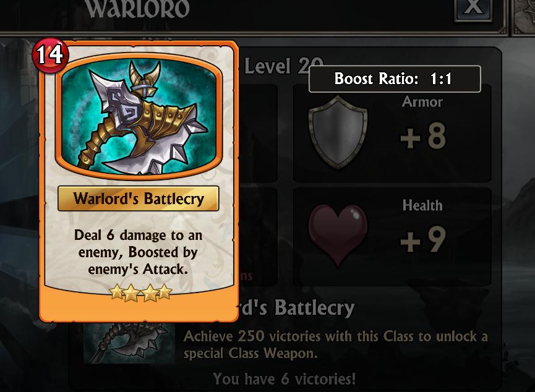Select the Armor +8 stat panel

[x=392, y=134]
